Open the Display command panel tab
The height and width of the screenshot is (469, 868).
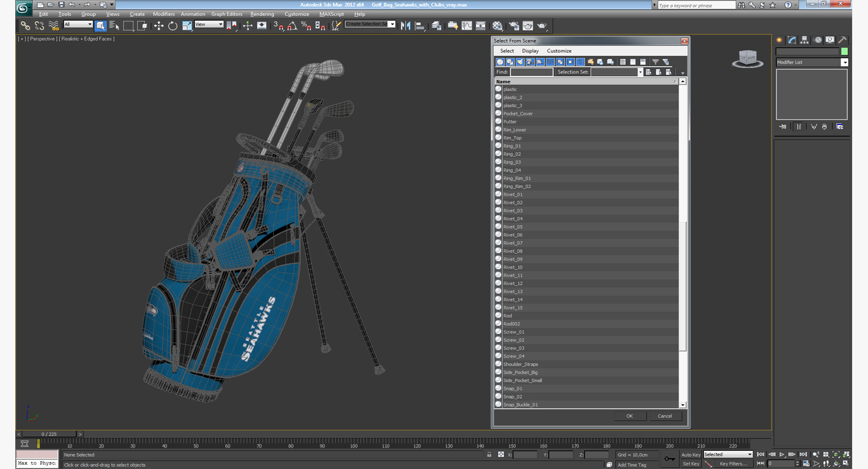pyautogui.click(x=830, y=40)
